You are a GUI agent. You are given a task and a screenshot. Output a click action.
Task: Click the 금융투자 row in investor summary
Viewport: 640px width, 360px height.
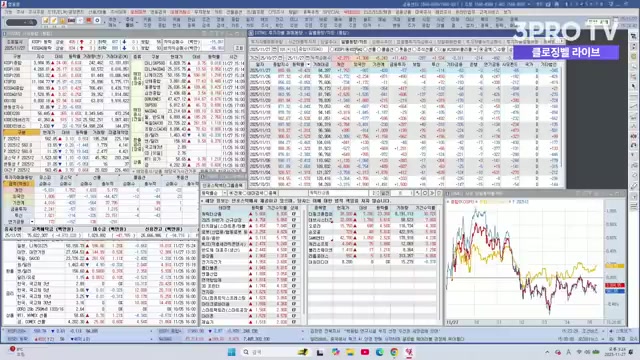coord(100,209)
